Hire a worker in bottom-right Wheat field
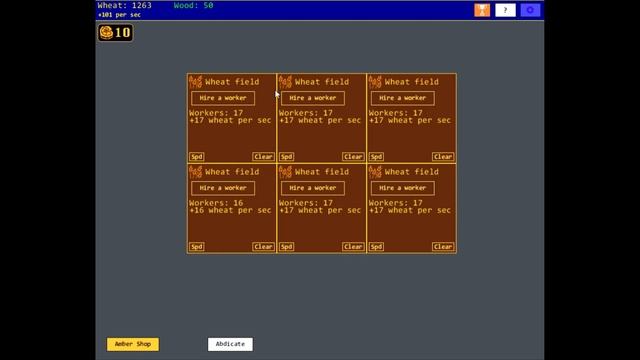Viewport: 640px width, 360px height. pos(402,188)
